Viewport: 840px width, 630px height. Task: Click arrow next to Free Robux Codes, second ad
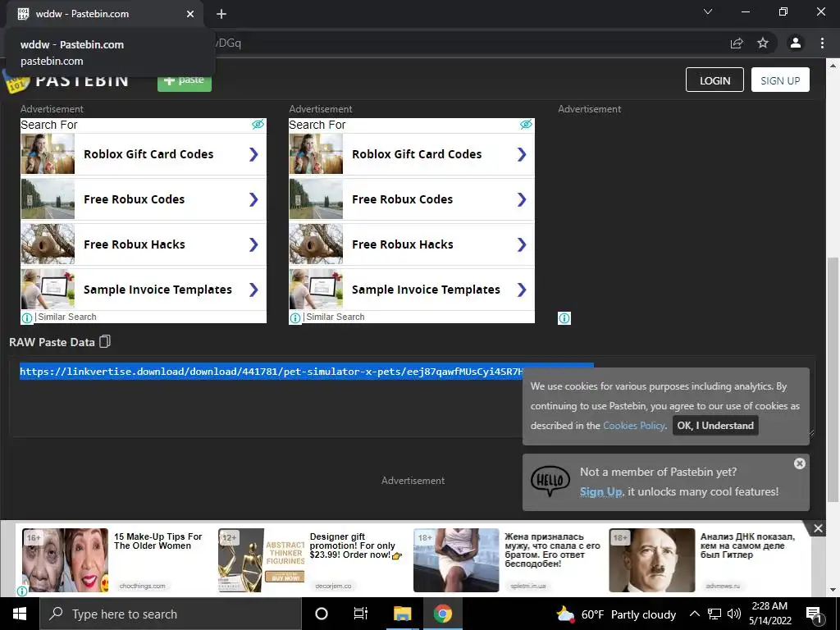[522, 199]
